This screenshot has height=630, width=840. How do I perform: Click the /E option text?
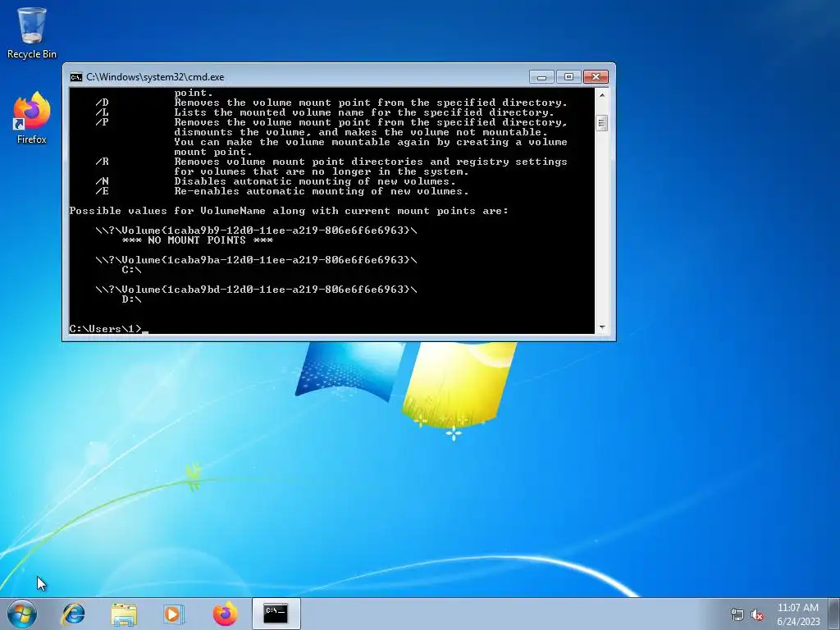click(102, 190)
